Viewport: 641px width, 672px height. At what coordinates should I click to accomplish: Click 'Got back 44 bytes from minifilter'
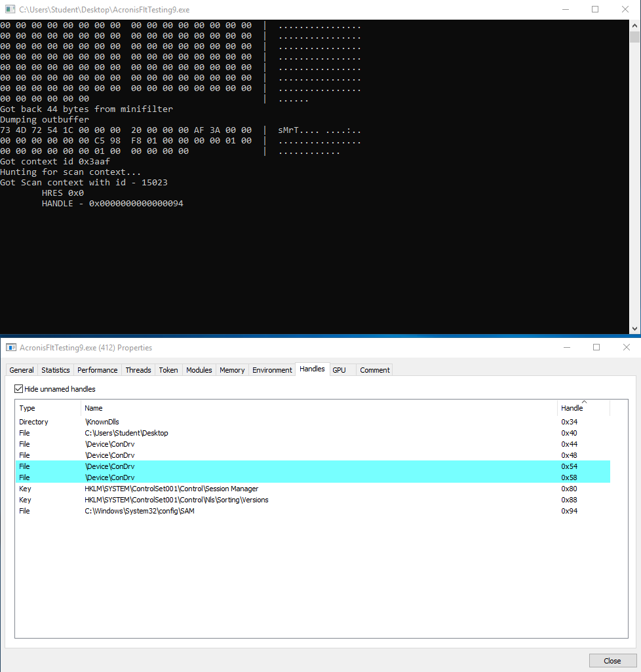click(86, 109)
